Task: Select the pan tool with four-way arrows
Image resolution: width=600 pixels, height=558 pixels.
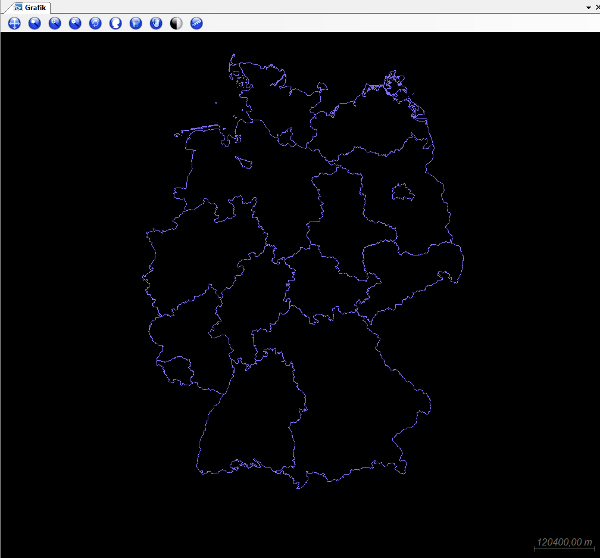Action: click(x=14, y=23)
